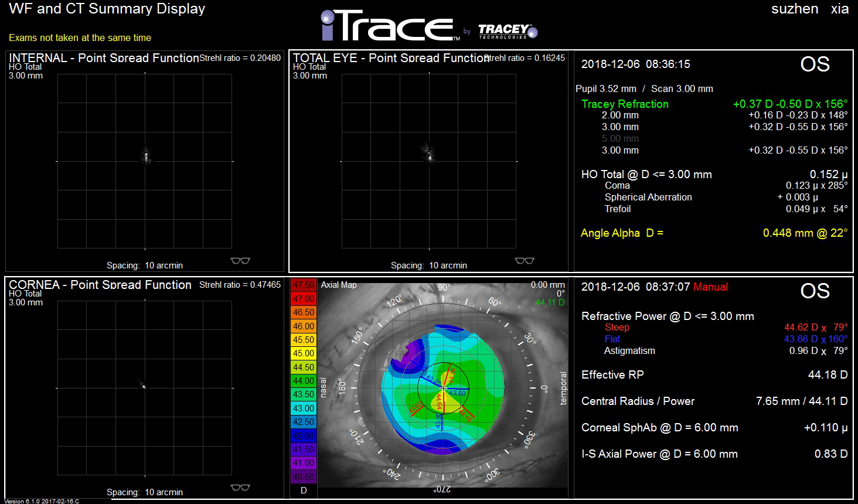Select the 43.50 D color scale swatch
Image resolution: width=858 pixels, height=504 pixels.
[x=304, y=394]
